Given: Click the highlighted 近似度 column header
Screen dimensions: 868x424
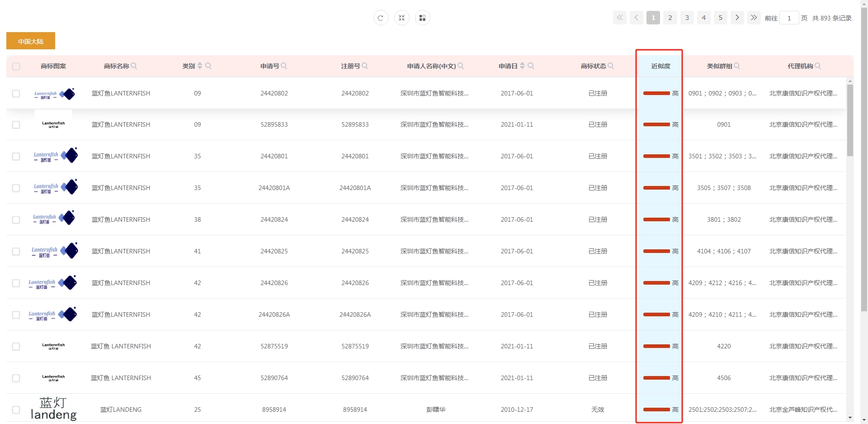Looking at the screenshot, I should pos(660,66).
